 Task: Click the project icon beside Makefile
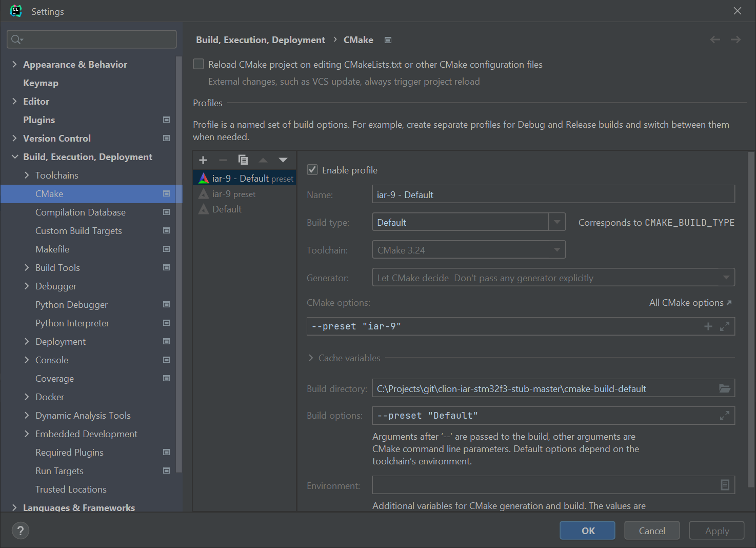point(166,249)
